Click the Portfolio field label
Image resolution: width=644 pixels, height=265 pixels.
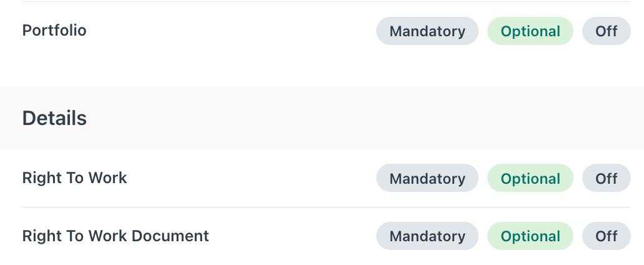pyautogui.click(x=54, y=30)
